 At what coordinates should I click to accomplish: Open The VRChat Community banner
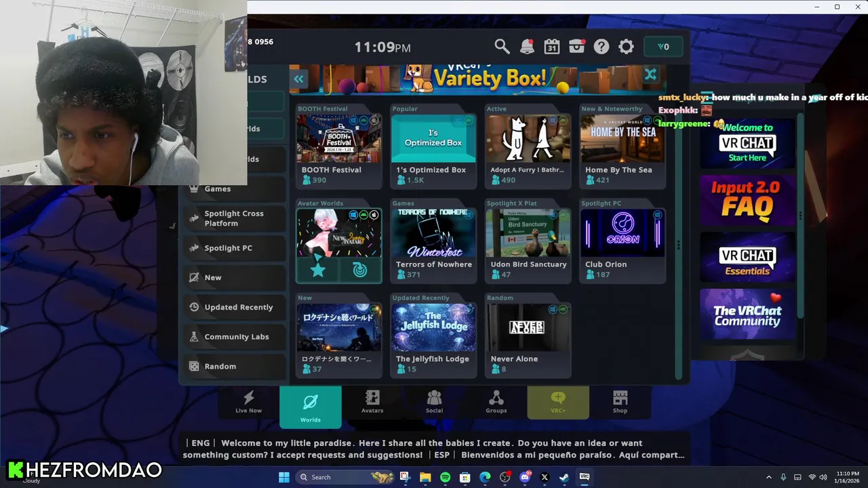[747, 314]
